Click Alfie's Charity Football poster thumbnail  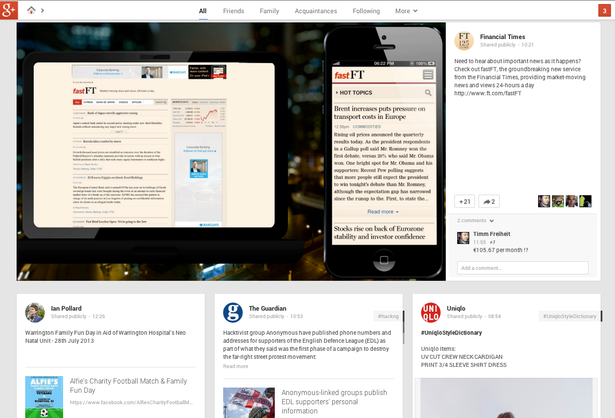pyautogui.click(x=44, y=397)
